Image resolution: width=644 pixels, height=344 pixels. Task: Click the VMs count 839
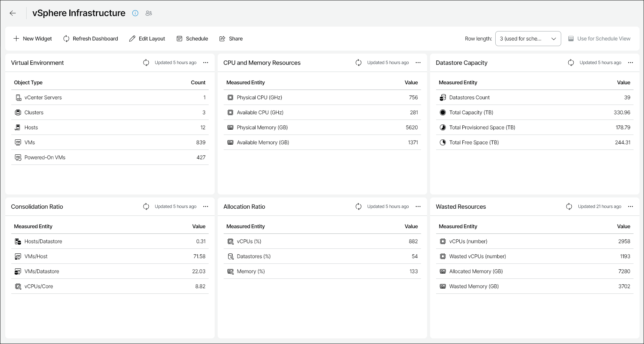click(201, 142)
